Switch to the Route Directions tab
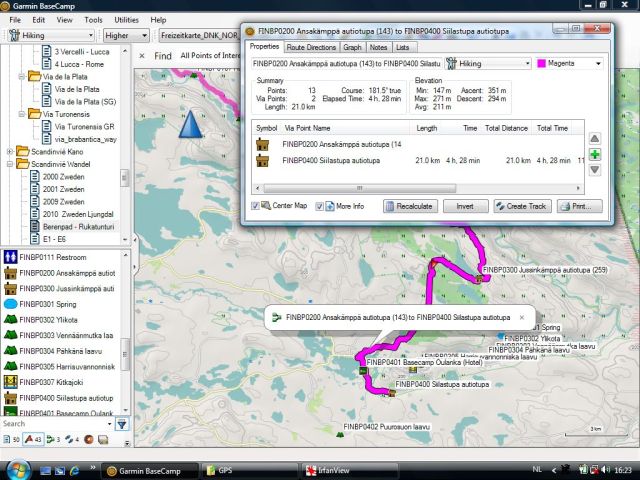Image resolution: width=640 pixels, height=480 pixels. click(x=311, y=47)
